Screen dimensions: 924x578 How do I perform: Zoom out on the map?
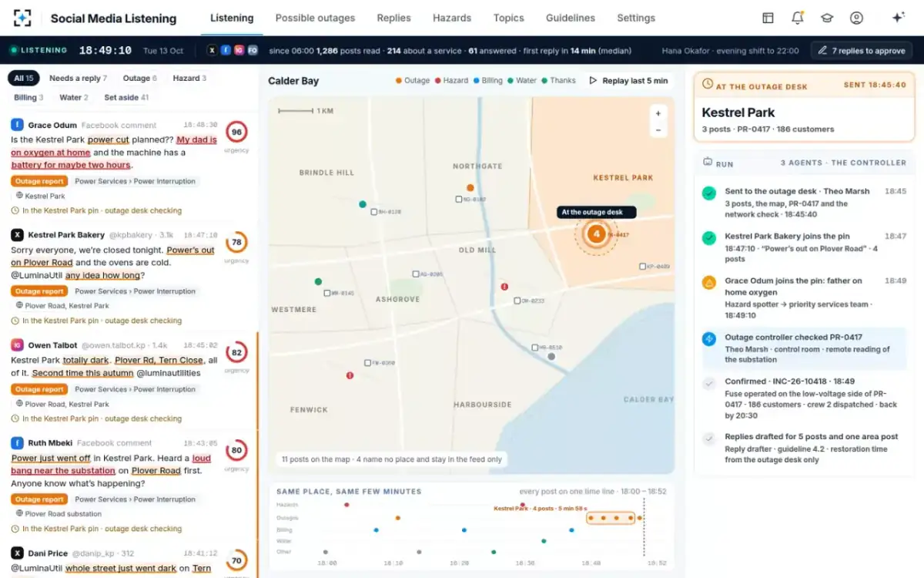tap(658, 130)
